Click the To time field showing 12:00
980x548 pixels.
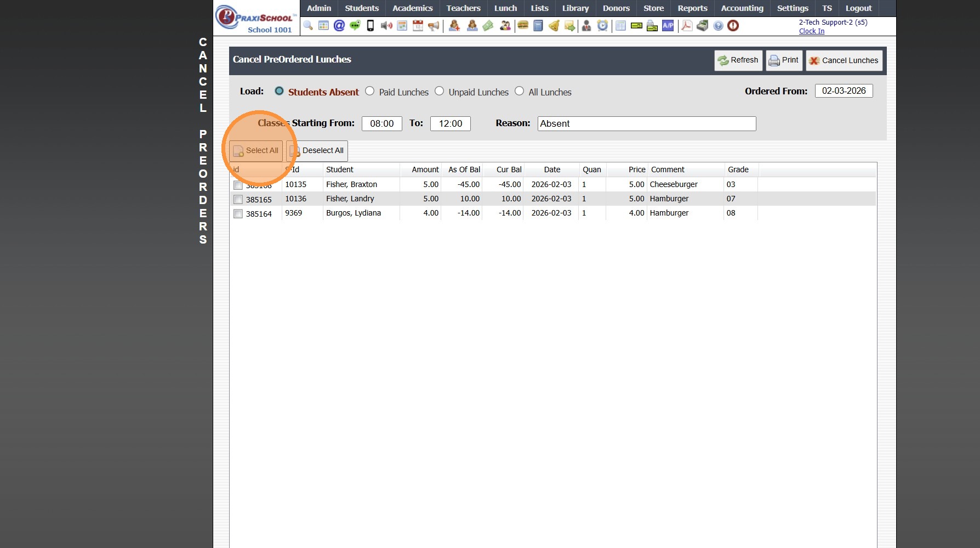pos(451,123)
